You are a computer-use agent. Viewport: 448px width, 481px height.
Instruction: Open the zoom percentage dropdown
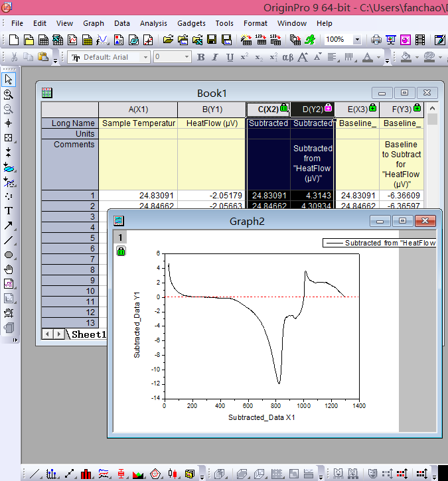point(357,40)
